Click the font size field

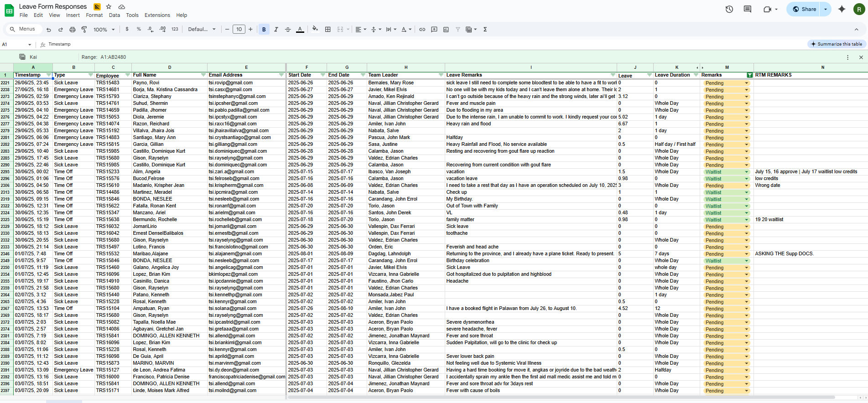coord(239,29)
